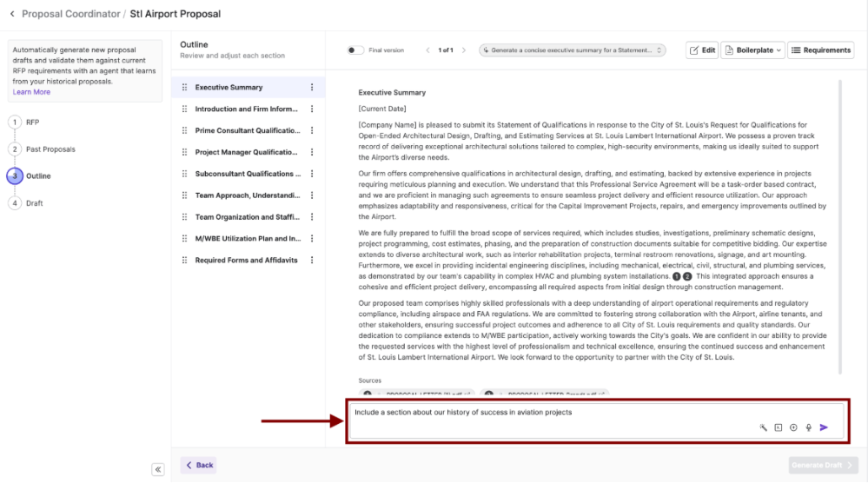Open citation marker 2 in summary text
Screen dimensions: 868x483
coord(687,276)
